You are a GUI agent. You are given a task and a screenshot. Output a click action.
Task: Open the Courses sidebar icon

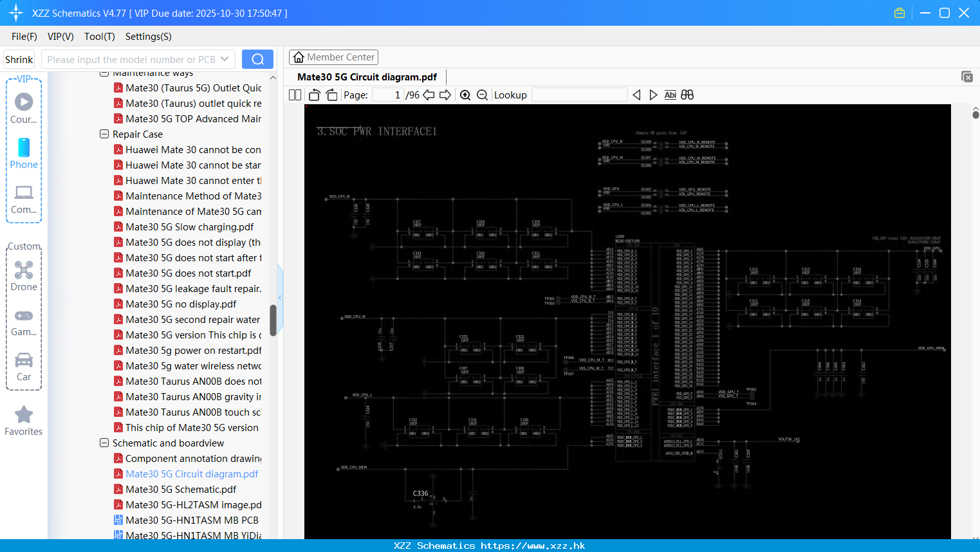point(24,108)
